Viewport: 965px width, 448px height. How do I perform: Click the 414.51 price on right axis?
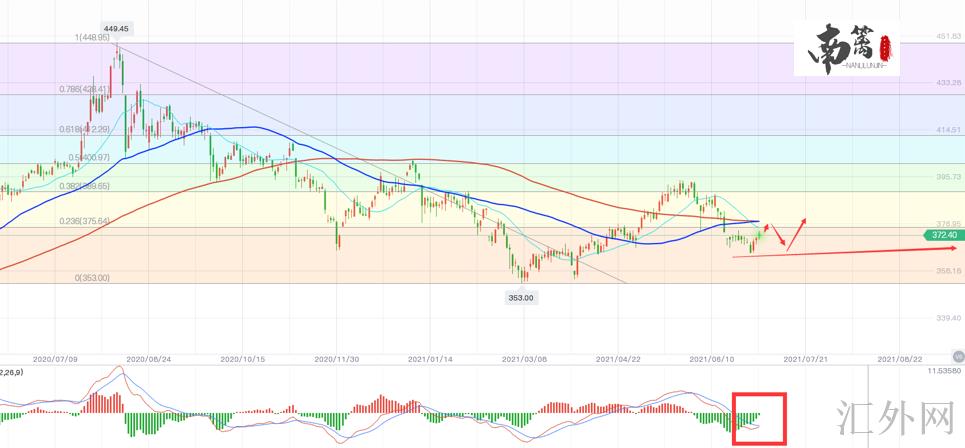point(947,130)
